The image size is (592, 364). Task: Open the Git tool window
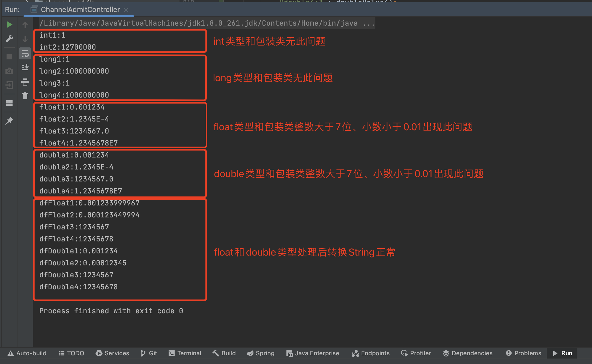point(149,353)
